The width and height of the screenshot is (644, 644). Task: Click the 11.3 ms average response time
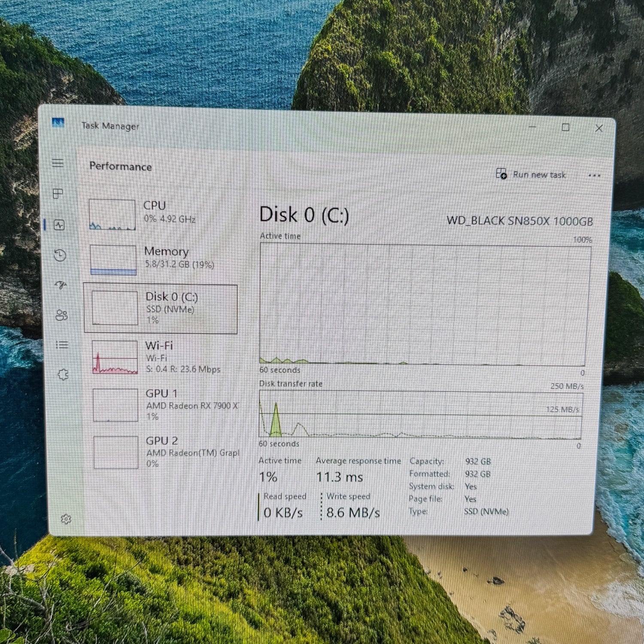[340, 477]
